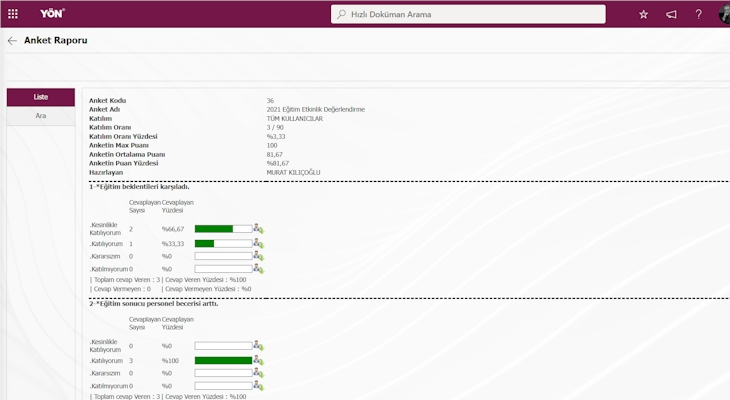View respondents for question 1 Katılmıyorum
Screen dimensions: 730x400
point(258,269)
